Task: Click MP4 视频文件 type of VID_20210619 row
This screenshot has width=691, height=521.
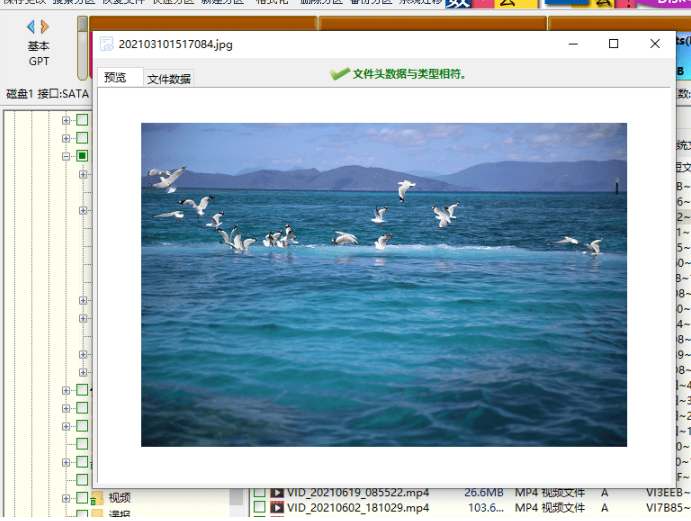Action: click(550, 492)
